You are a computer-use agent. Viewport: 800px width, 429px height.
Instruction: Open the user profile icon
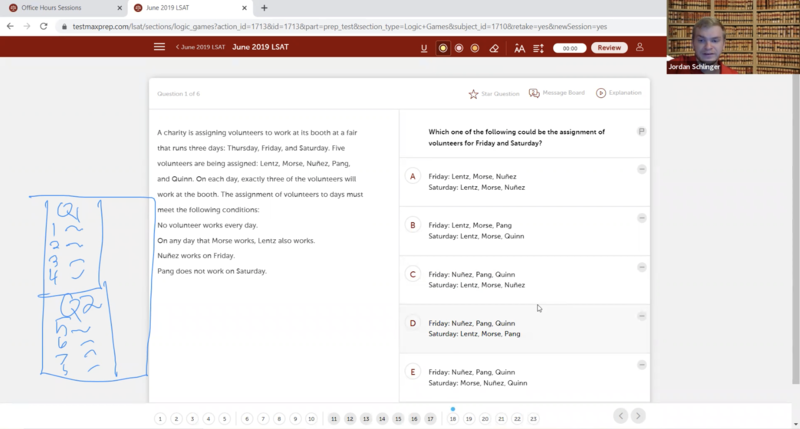640,47
